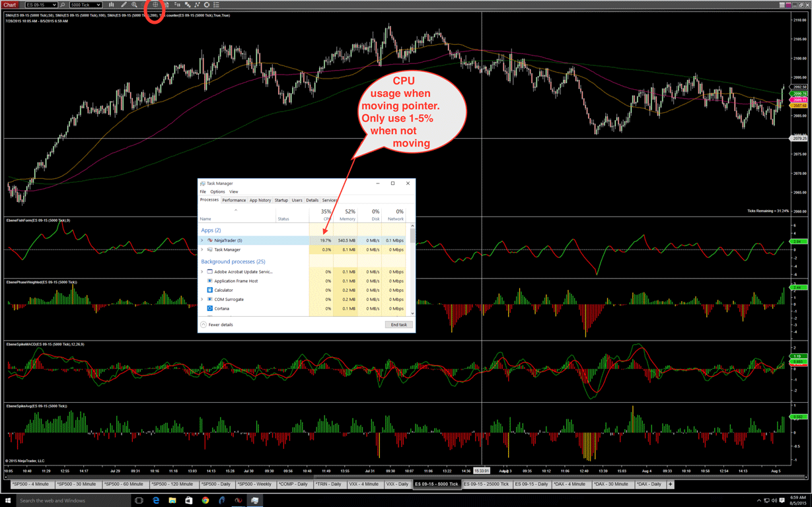Switch to the Startup tab
812x507 pixels.
point(281,200)
